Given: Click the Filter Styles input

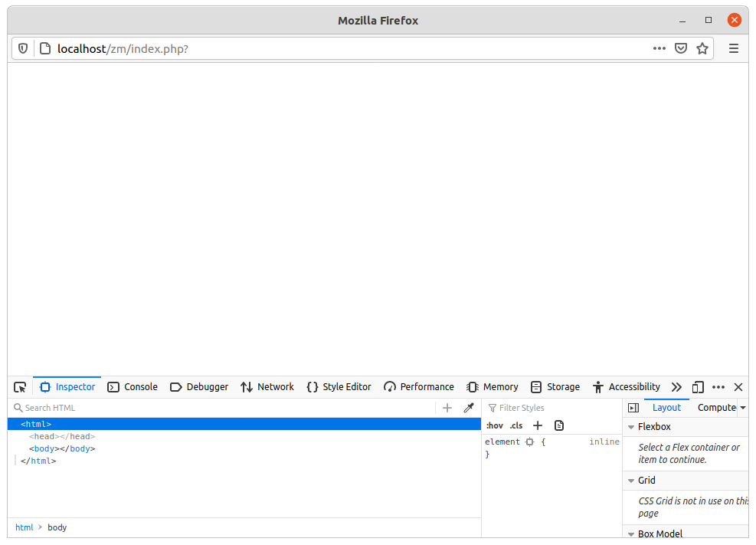Looking at the screenshot, I should 553,408.
